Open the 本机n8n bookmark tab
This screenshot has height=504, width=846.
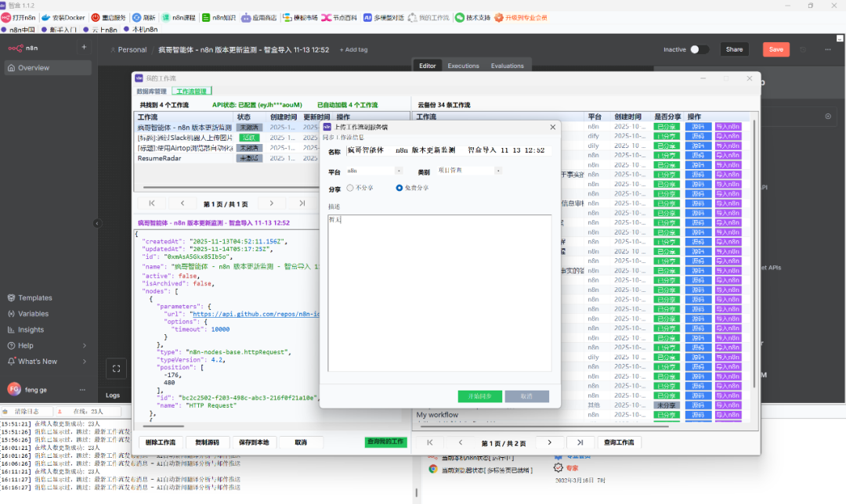tap(141, 30)
